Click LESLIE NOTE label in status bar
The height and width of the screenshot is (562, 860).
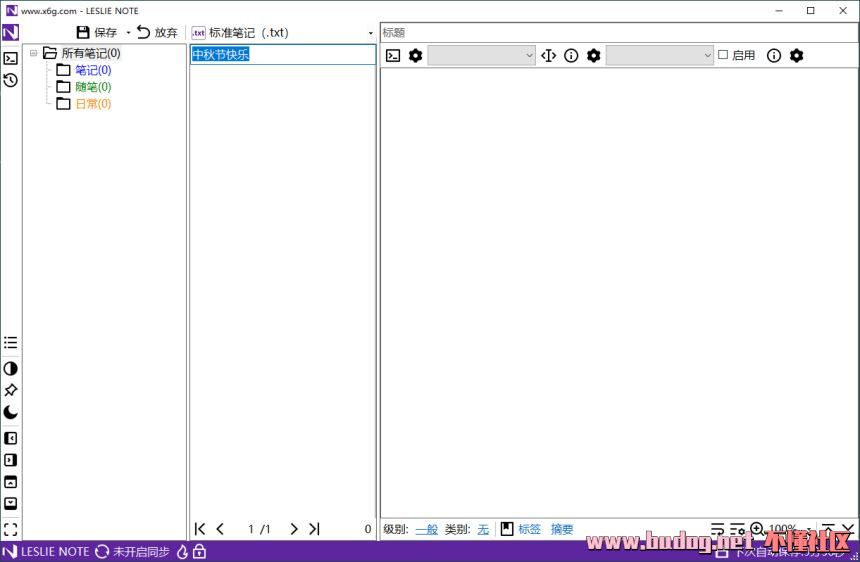click(x=55, y=552)
